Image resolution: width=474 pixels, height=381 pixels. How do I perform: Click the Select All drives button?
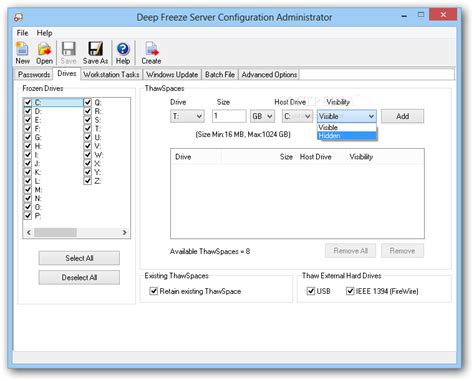click(x=79, y=258)
